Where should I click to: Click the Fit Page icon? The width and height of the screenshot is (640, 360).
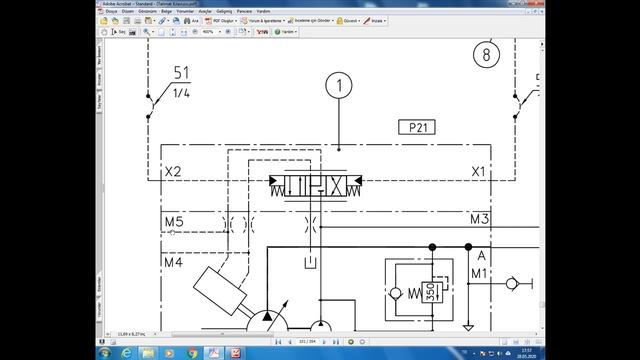tap(173, 32)
